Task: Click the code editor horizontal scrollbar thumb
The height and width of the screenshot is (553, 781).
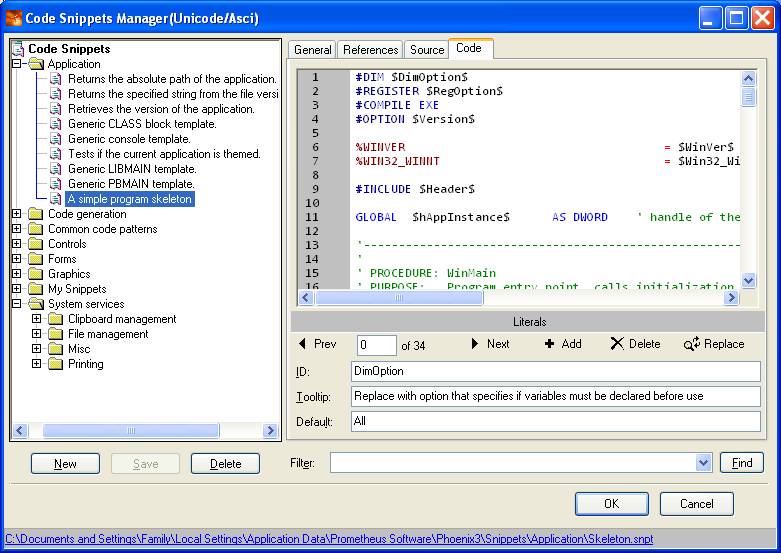Action: click(x=399, y=298)
